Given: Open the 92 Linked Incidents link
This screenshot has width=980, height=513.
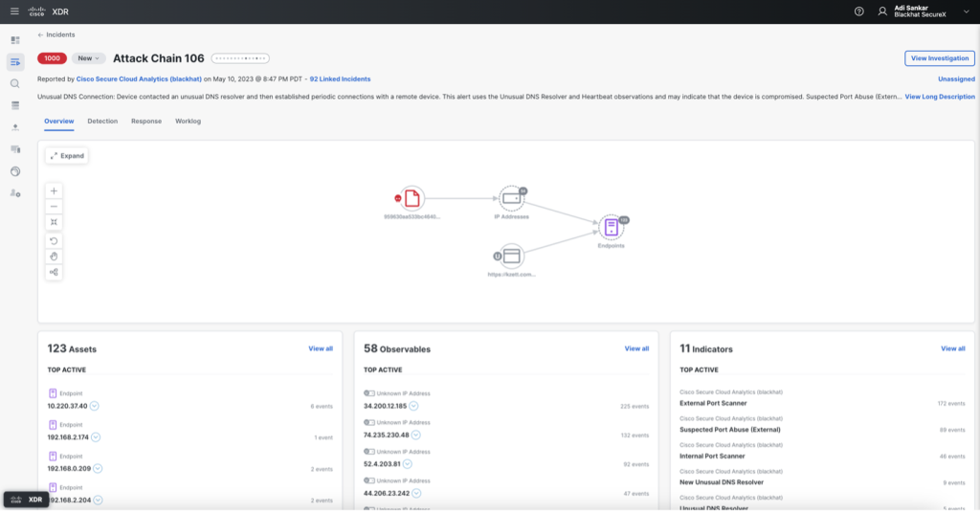Looking at the screenshot, I should pos(340,78).
